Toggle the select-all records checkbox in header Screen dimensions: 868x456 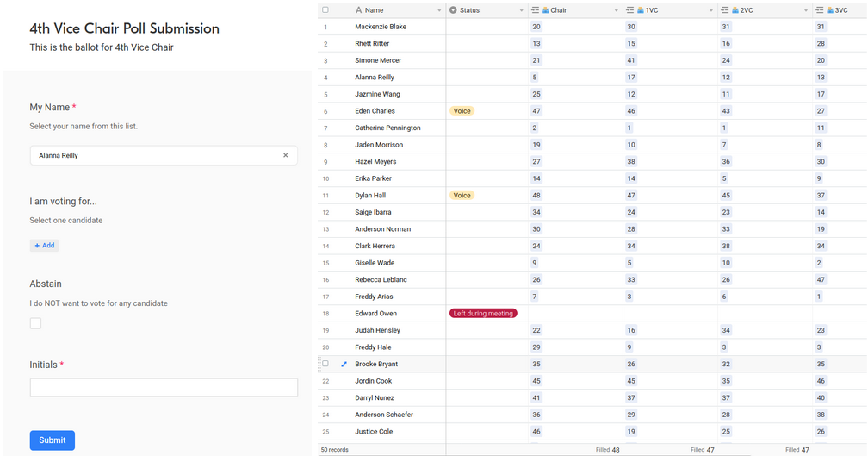tap(325, 10)
